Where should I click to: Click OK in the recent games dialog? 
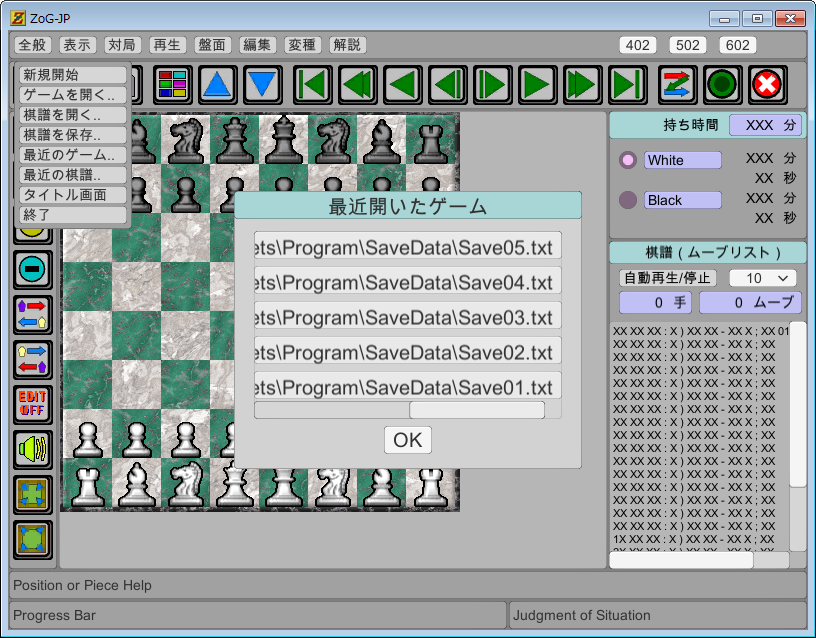point(407,440)
